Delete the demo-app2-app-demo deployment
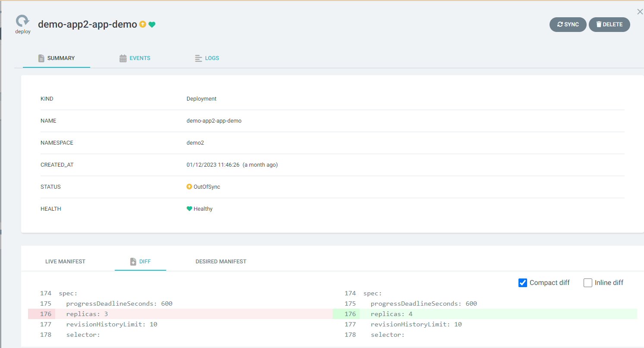This screenshot has height=348, width=644. pyautogui.click(x=609, y=25)
